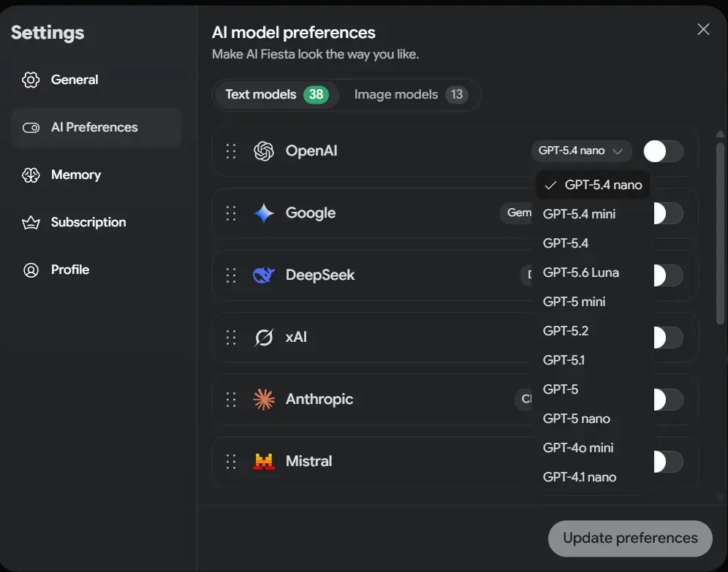Open the Memory settings section
728x572 pixels.
point(96,175)
